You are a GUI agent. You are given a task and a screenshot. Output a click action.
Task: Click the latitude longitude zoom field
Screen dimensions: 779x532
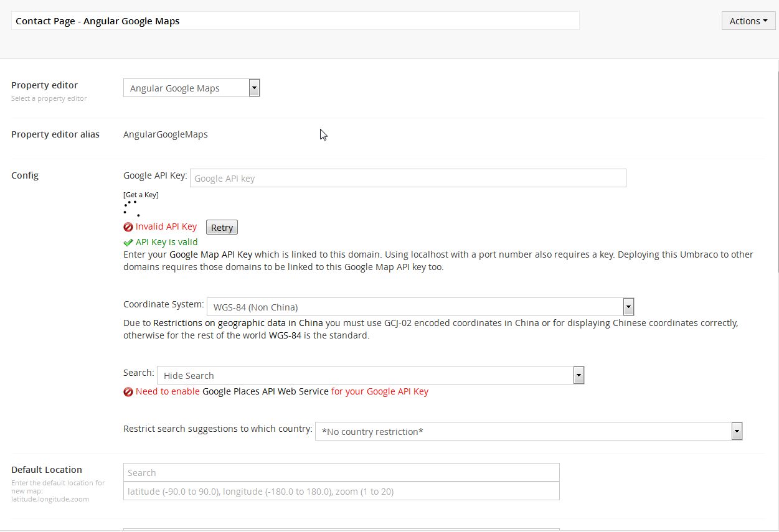pyautogui.click(x=341, y=491)
